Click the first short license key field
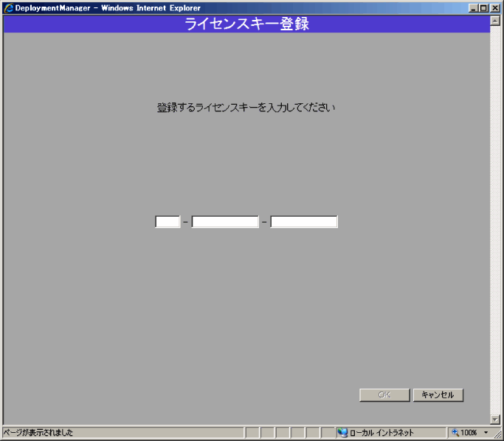 [168, 222]
